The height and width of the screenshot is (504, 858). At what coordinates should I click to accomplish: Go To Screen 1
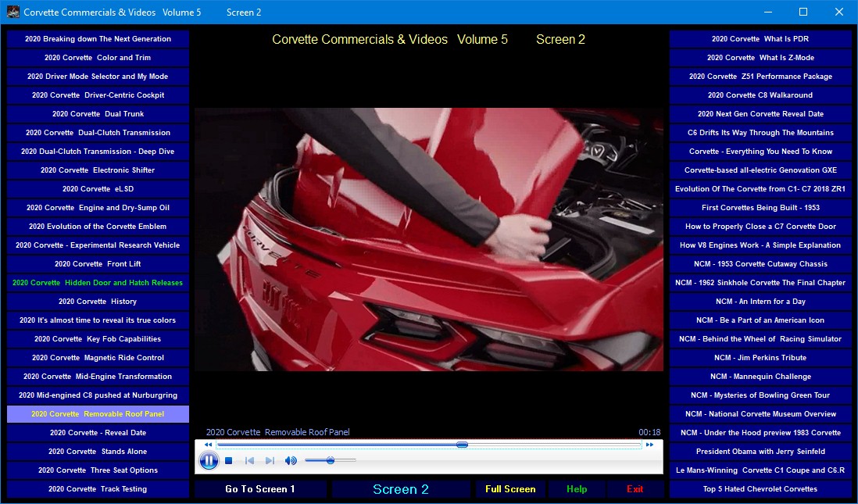click(260, 489)
